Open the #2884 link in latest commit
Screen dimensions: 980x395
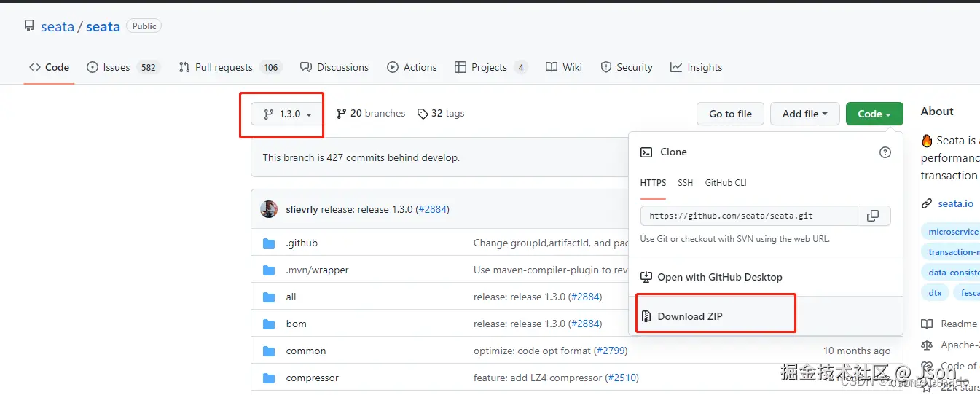(432, 209)
